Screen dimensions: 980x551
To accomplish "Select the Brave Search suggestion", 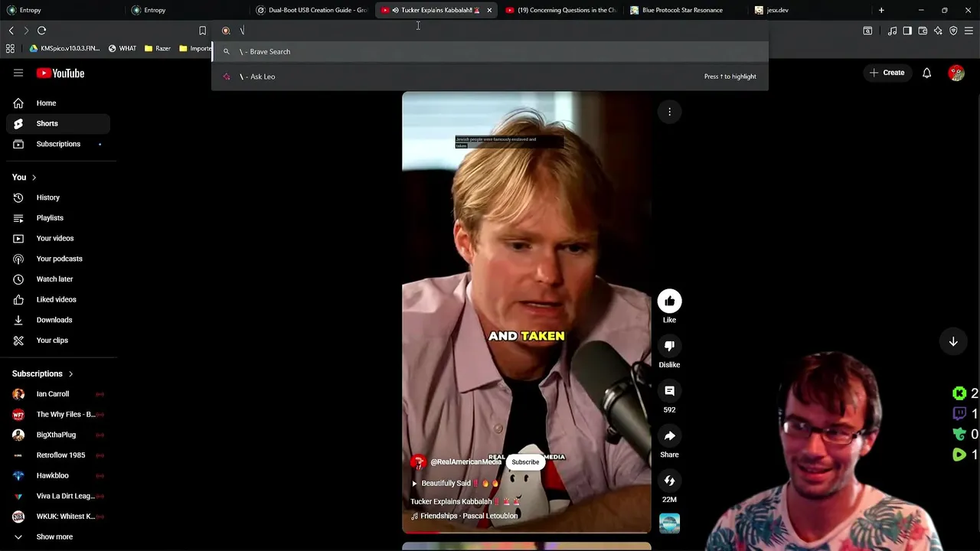I will click(490, 51).
